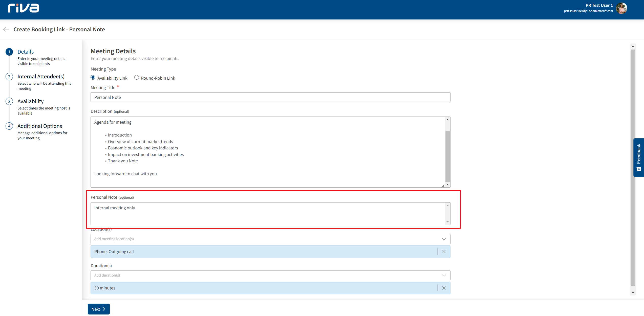Click step 2 circle icon
644x316 pixels.
click(x=9, y=77)
